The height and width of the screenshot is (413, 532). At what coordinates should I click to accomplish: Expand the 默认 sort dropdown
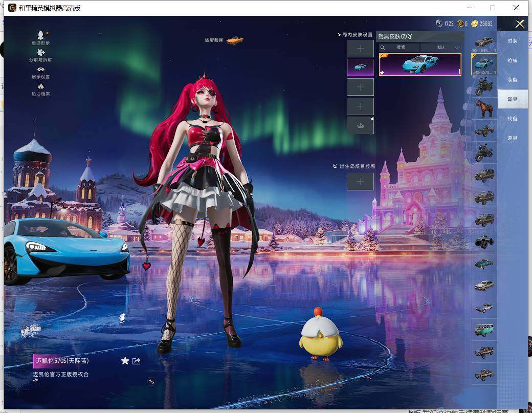pyautogui.click(x=441, y=47)
